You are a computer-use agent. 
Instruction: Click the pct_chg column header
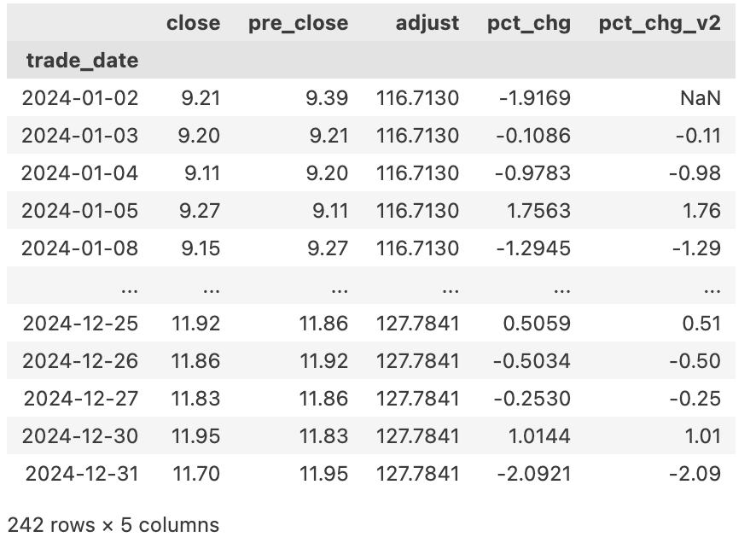(528, 23)
